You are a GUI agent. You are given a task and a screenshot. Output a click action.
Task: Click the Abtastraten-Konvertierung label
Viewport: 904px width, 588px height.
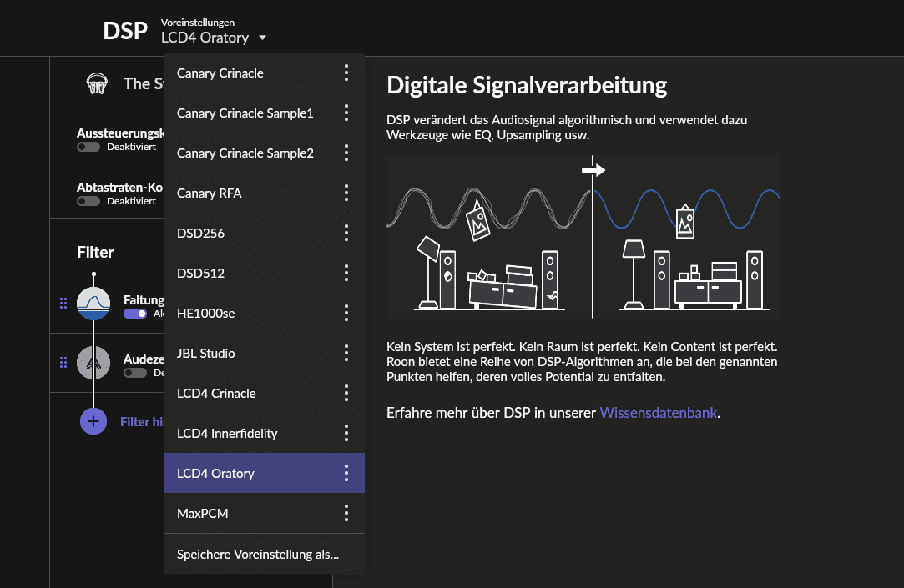coord(120,187)
